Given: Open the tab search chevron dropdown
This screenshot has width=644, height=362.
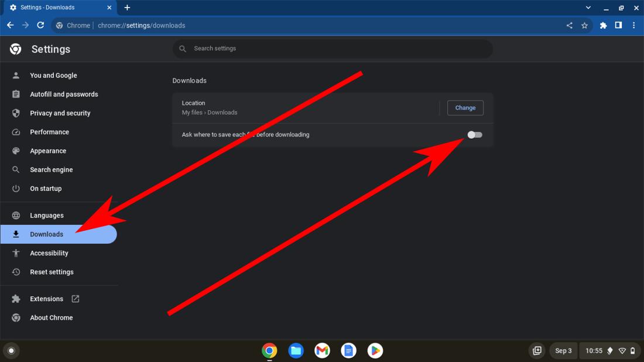Looking at the screenshot, I should [588, 8].
